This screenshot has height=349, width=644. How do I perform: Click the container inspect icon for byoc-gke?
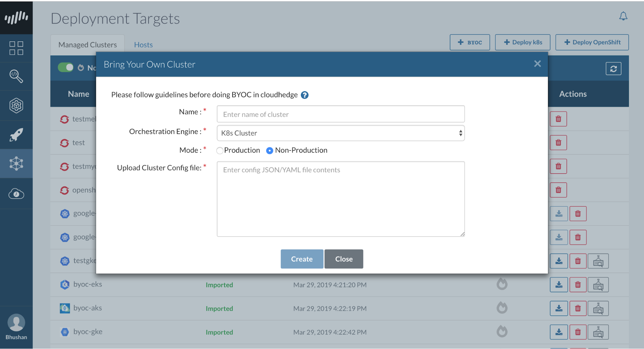pos(598,332)
